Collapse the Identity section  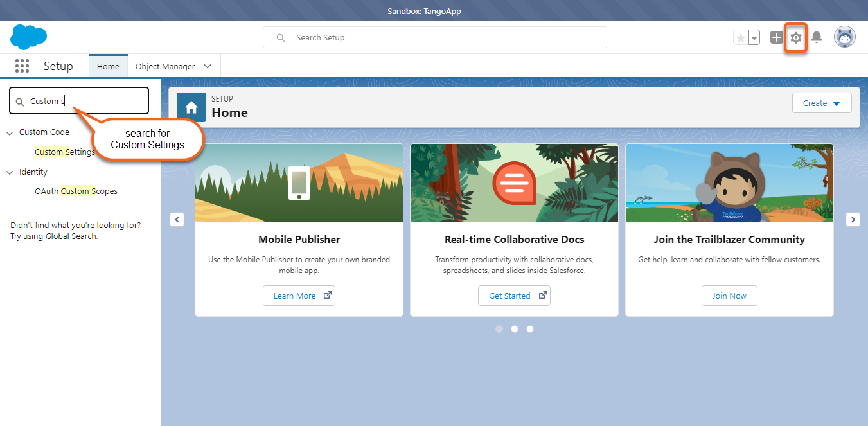tap(10, 172)
